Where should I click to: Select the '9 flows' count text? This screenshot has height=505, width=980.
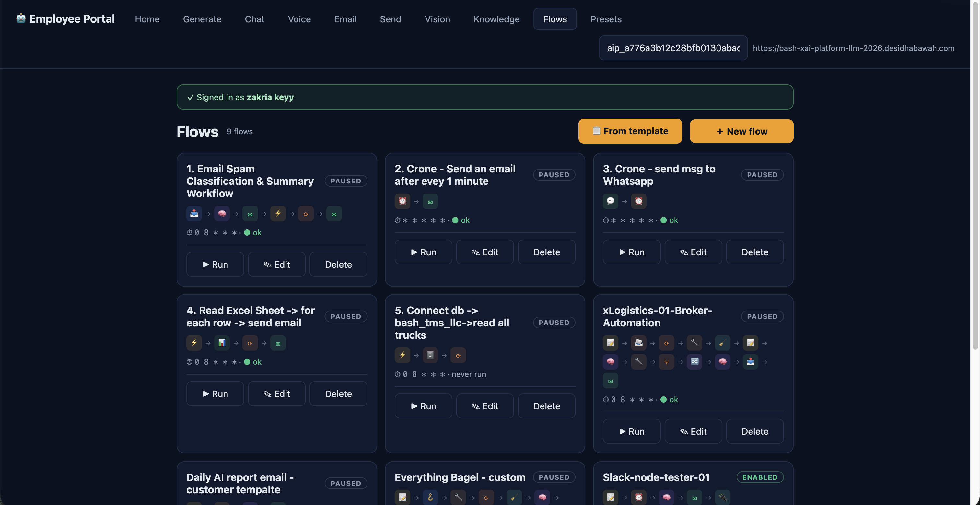(240, 131)
